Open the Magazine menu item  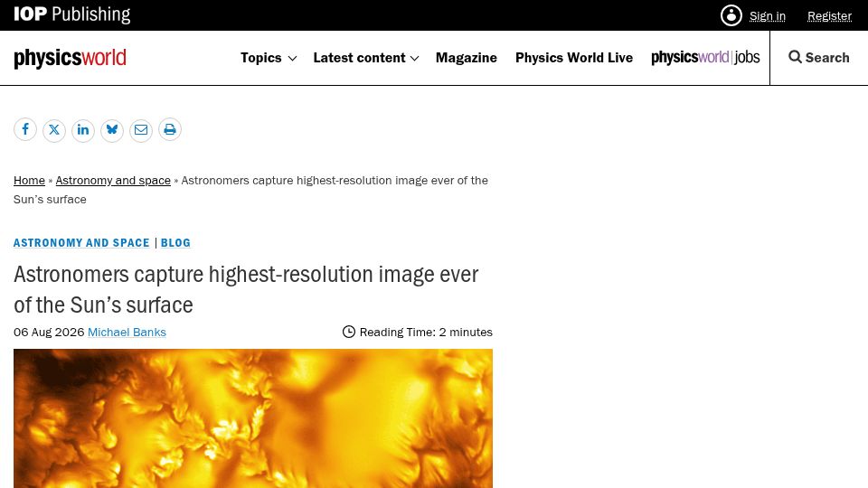pos(467,58)
